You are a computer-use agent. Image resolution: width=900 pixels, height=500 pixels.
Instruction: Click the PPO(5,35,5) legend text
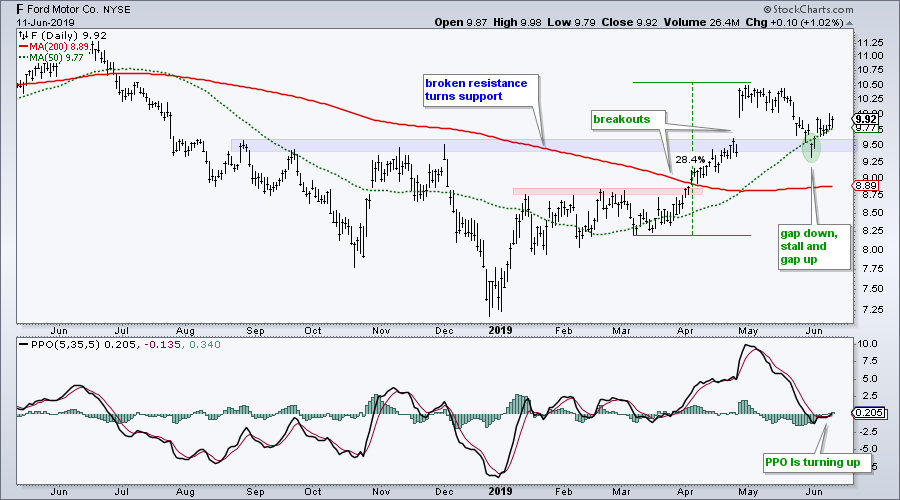pyautogui.click(x=65, y=344)
